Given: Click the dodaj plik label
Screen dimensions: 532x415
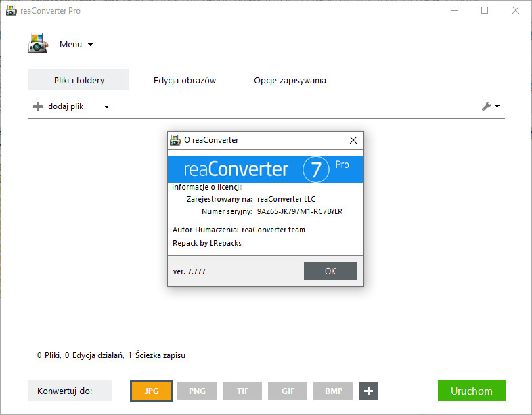Looking at the screenshot, I should click(66, 106).
